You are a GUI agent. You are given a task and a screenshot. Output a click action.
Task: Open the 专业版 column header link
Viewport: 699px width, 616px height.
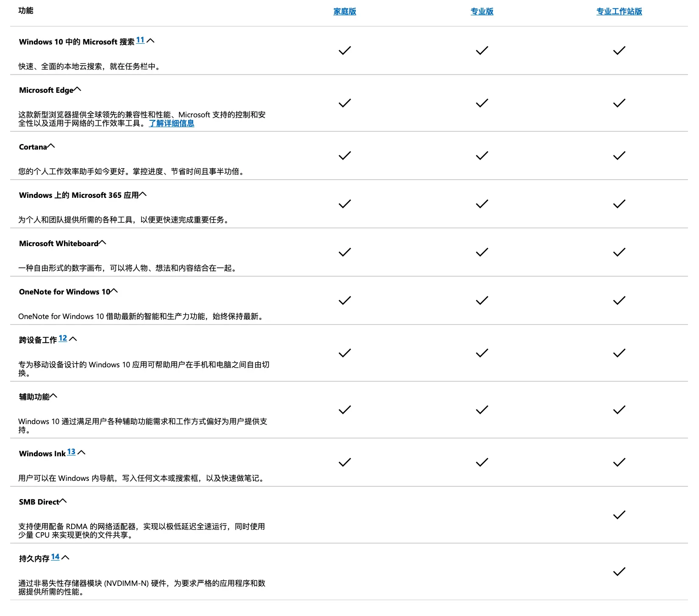(482, 11)
